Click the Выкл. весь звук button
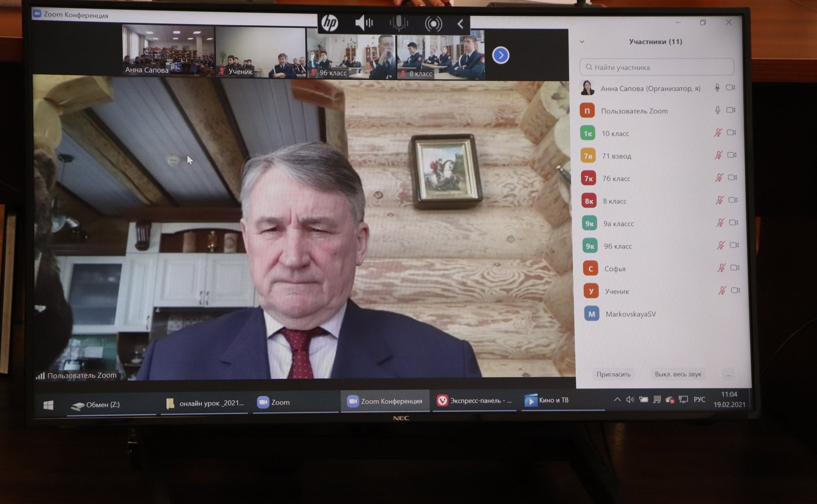 point(678,374)
